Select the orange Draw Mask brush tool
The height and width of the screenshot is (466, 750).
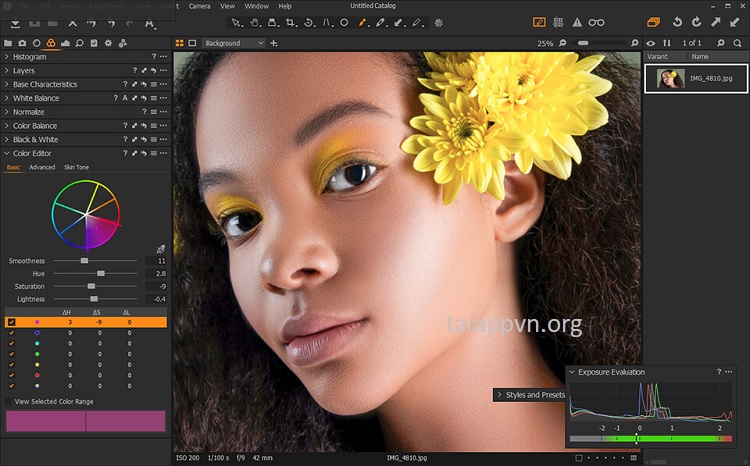click(x=363, y=22)
